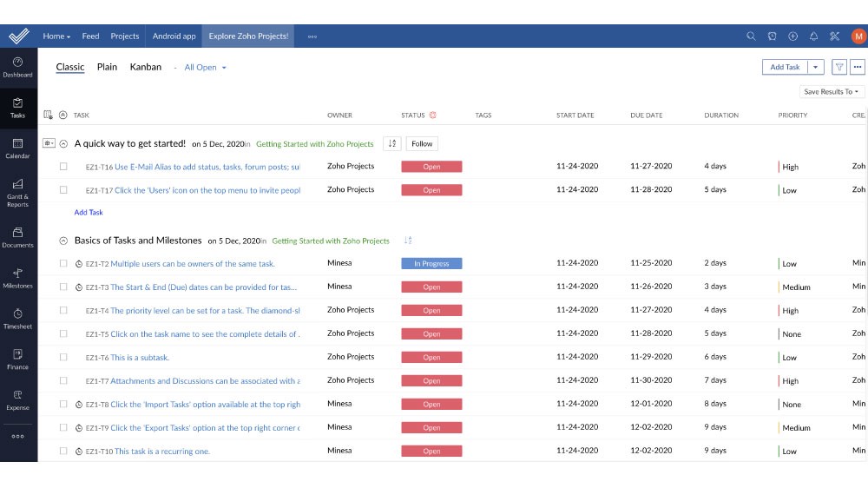Check the EZ1-T7 task checkbox
The width and height of the screenshot is (868, 488).
63,380
